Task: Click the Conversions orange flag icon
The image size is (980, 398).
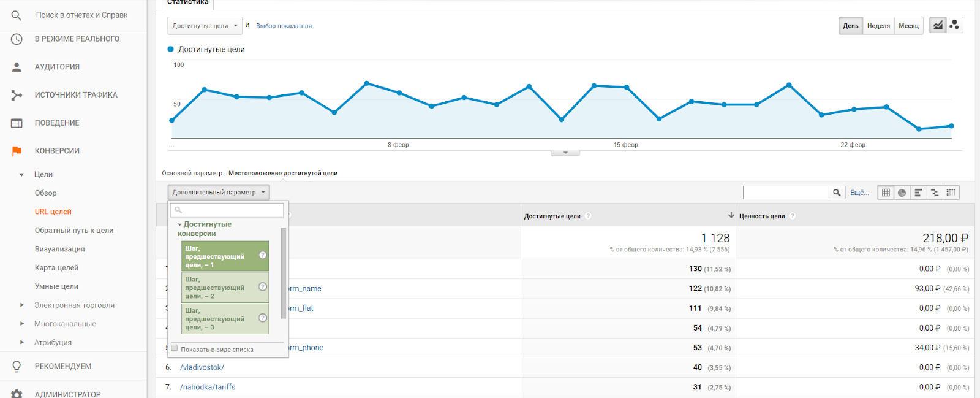Action: coord(17,151)
